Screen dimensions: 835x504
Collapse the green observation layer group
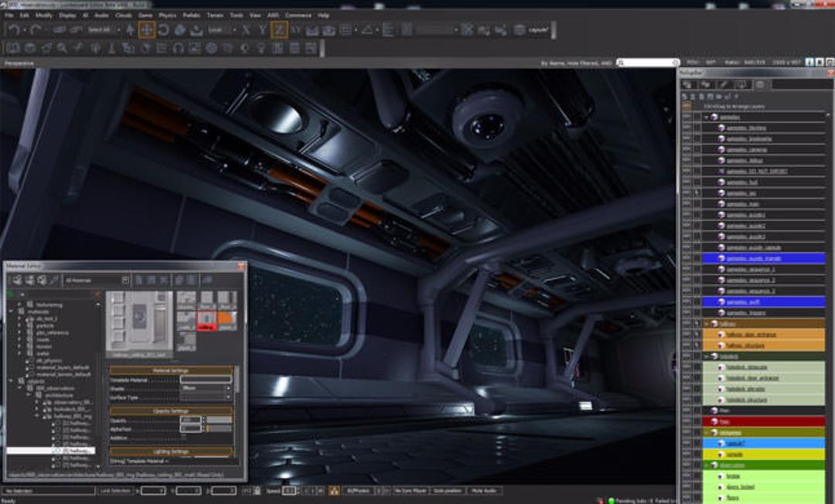pos(706,465)
